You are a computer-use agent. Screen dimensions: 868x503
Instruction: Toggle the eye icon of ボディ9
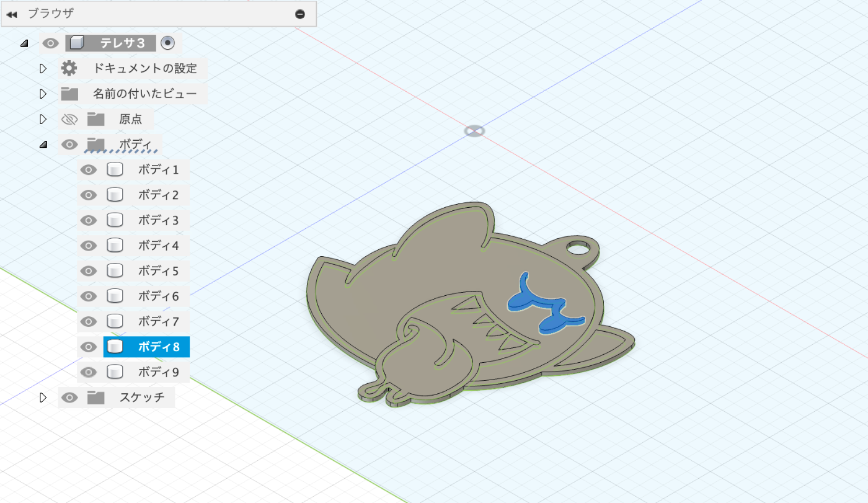[89, 372]
